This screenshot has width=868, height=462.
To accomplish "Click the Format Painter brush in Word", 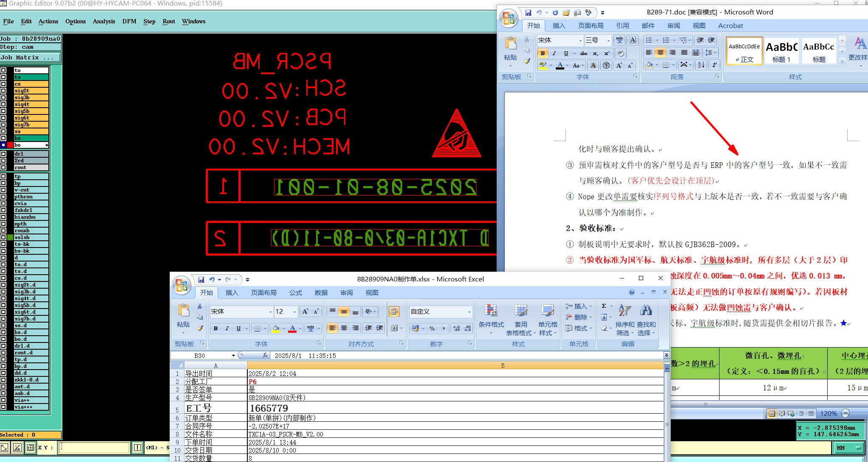I will [527, 61].
